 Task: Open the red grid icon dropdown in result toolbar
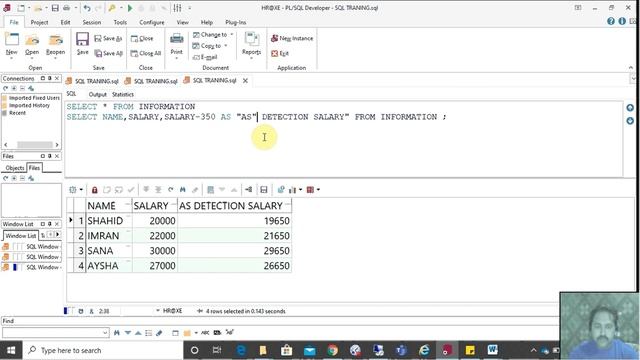[318, 190]
